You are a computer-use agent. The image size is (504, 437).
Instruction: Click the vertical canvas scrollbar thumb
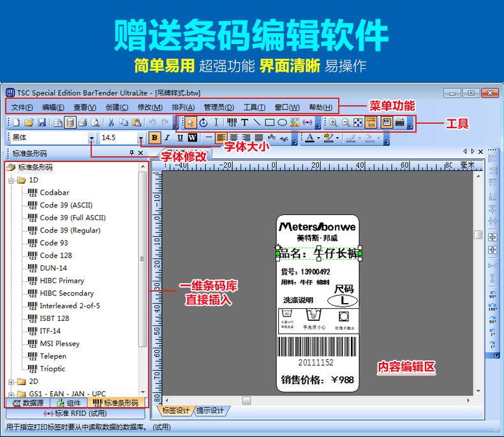pos(478,235)
